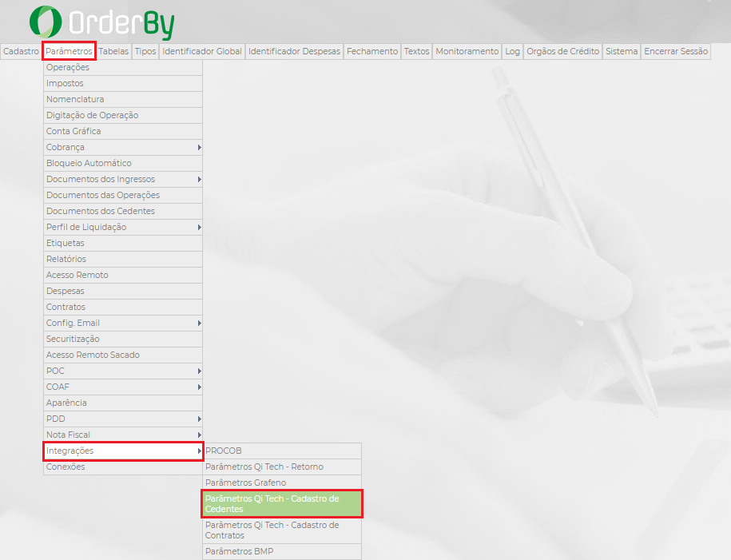The height and width of the screenshot is (560, 731).
Task: Expand the POC submenu
Action: click(122, 371)
